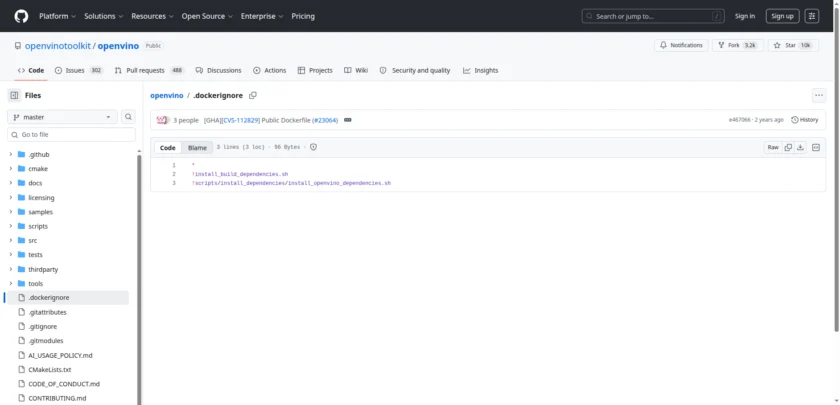The image size is (840, 405).
Task: Open pull request #23064 link
Action: coord(326,120)
